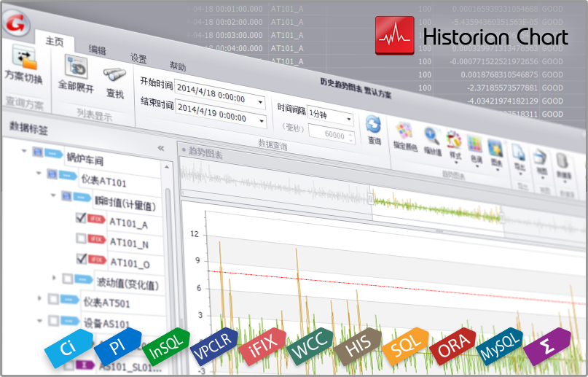Select the 设备AS101 tree label

pyautogui.click(x=106, y=323)
